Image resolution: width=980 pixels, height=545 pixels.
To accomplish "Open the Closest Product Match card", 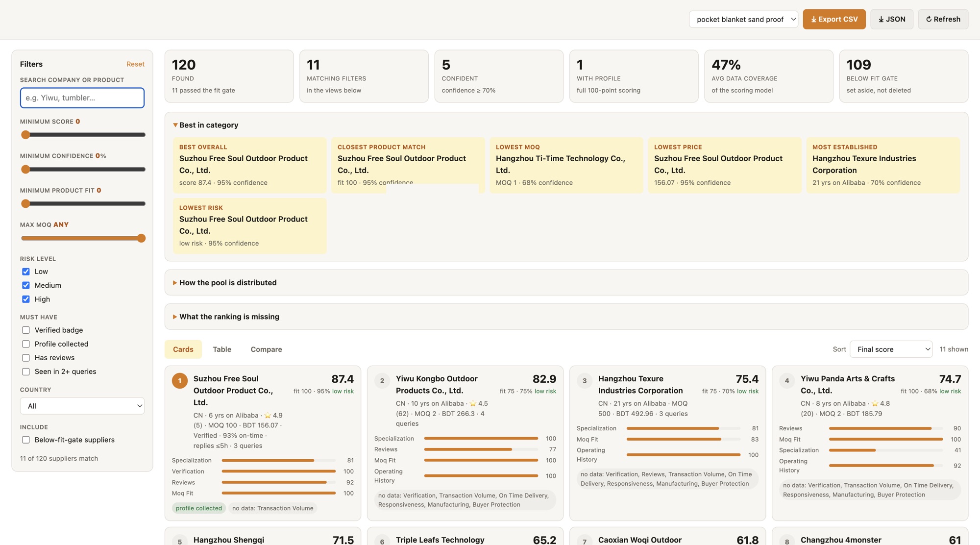I will [x=408, y=165].
